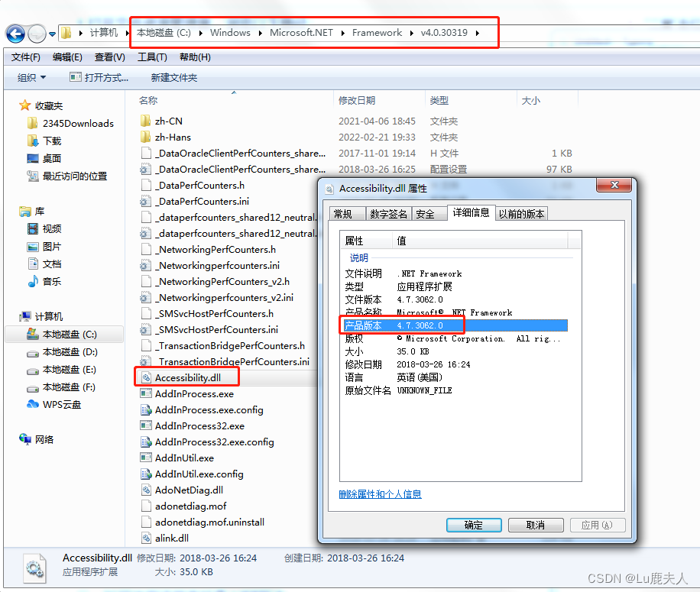Click the 新建文件夹 toolbar button
This screenshot has height=592, width=700.
point(174,78)
